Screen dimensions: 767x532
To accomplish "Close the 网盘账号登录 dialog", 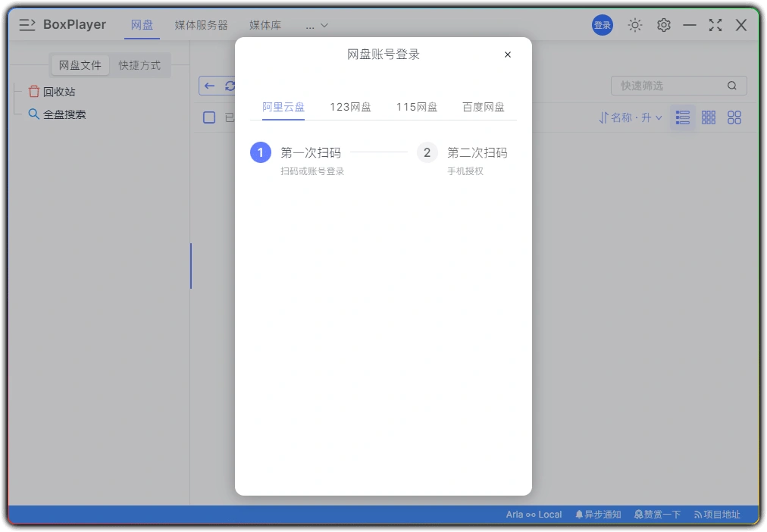I will point(508,55).
